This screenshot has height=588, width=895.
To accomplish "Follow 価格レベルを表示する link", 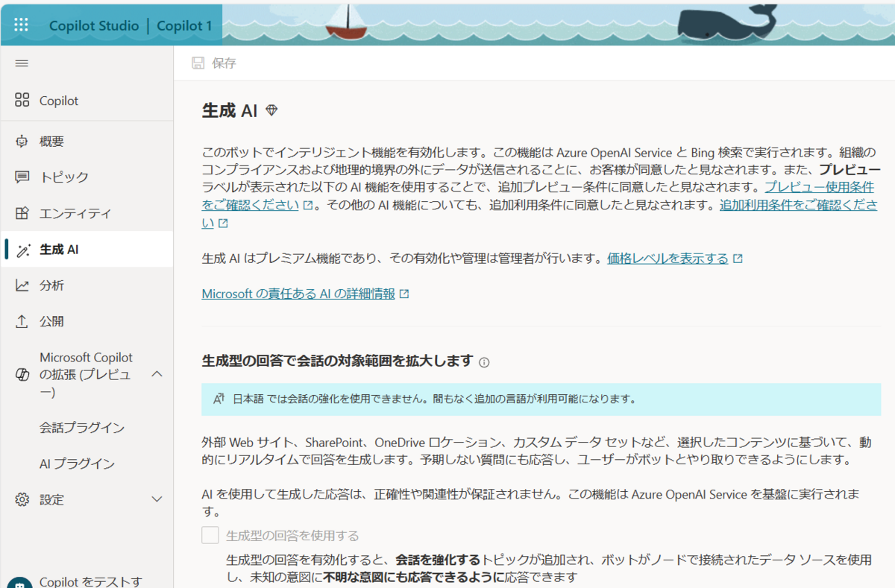I will 668,259.
